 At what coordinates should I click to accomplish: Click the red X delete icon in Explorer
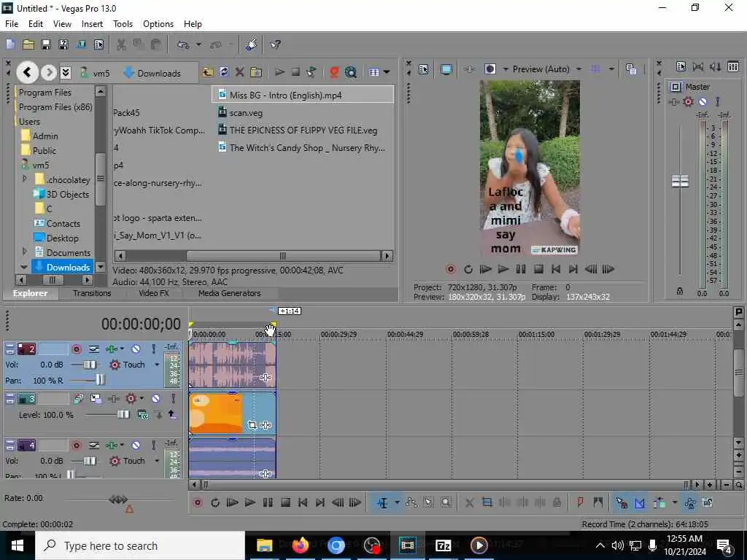(x=239, y=72)
